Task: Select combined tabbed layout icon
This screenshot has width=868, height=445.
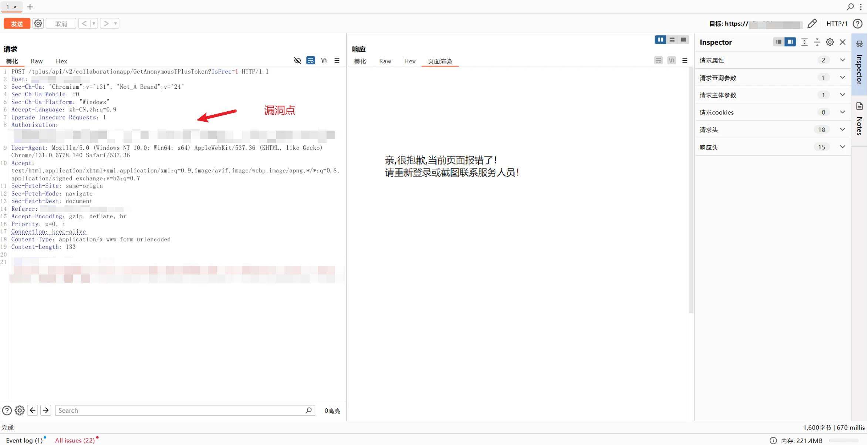Action: [x=683, y=40]
